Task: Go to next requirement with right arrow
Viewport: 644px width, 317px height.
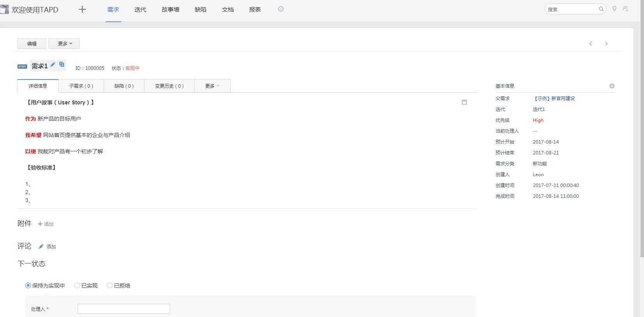Action: (x=606, y=43)
